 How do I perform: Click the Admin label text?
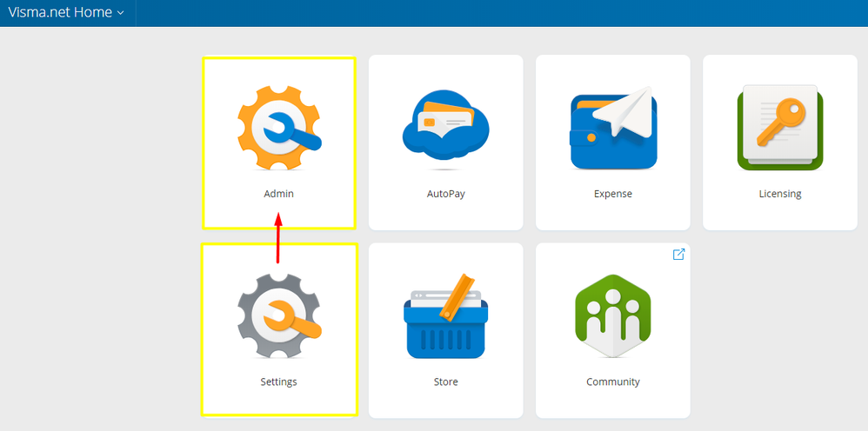(279, 194)
